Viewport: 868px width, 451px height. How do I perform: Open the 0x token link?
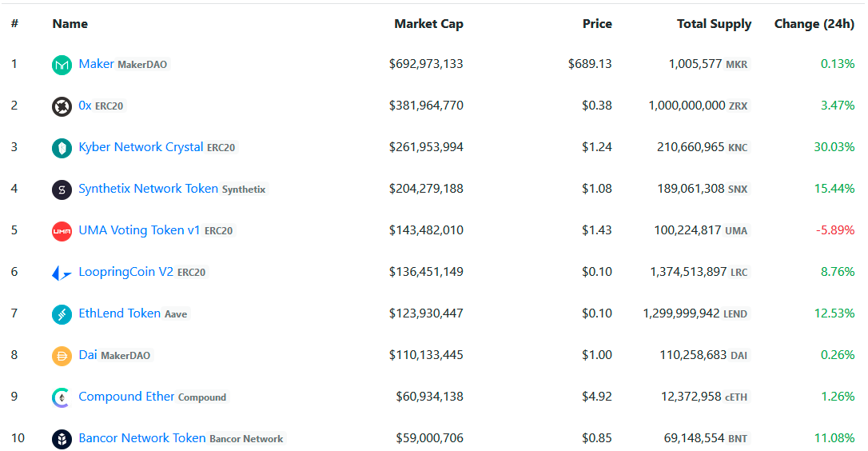85,106
